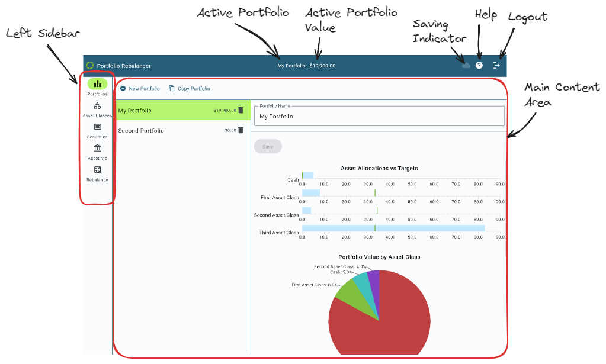Open the Securities sidebar icon
The image size is (606, 364).
[97, 127]
